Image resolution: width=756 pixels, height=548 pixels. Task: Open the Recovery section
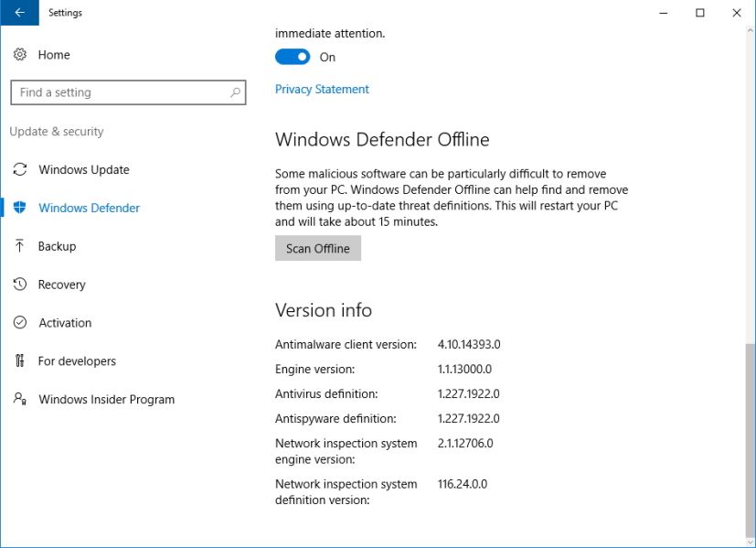tap(62, 285)
